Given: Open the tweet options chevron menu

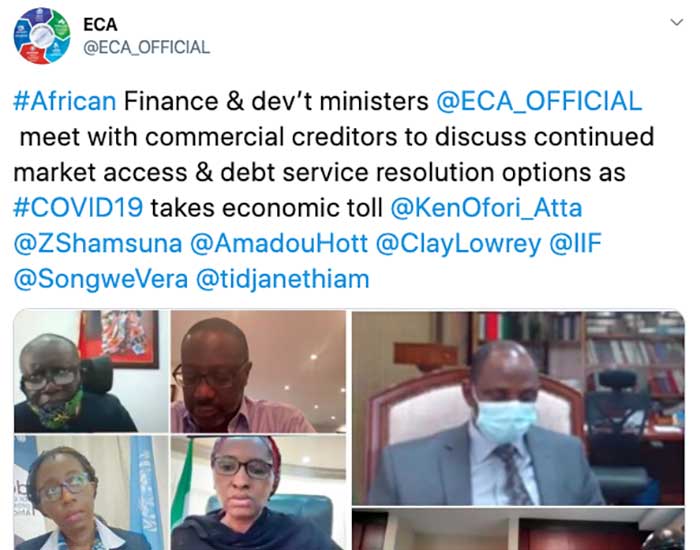Looking at the screenshot, I should pyautogui.click(x=677, y=22).
